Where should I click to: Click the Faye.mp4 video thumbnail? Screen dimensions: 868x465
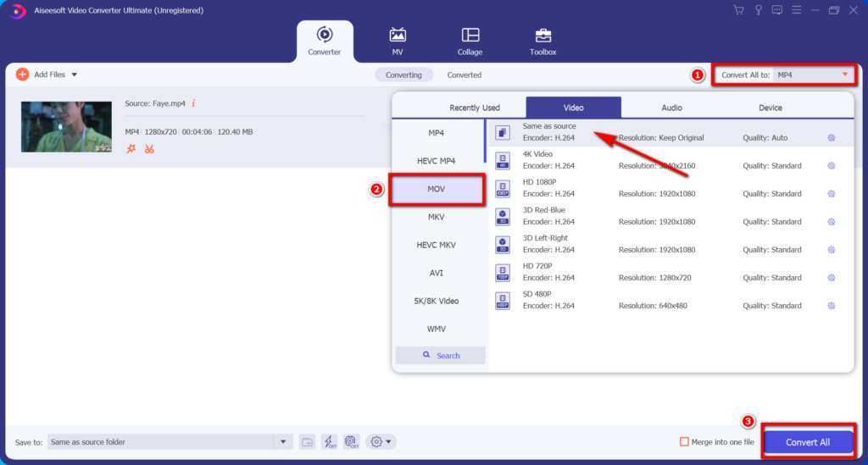tap(66, 127)
